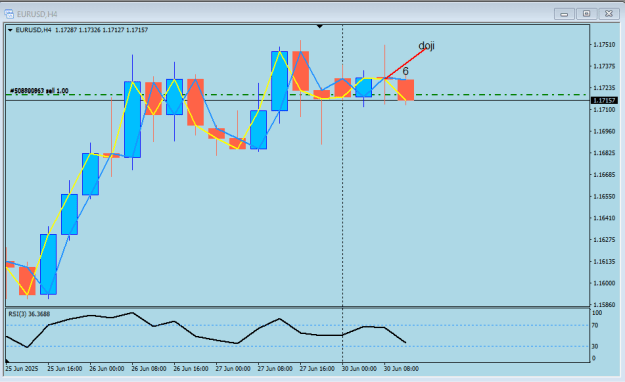Close the EURUSD,H4 chart window
This screenshot has height=382, width=625.
[x=609, y=14]
